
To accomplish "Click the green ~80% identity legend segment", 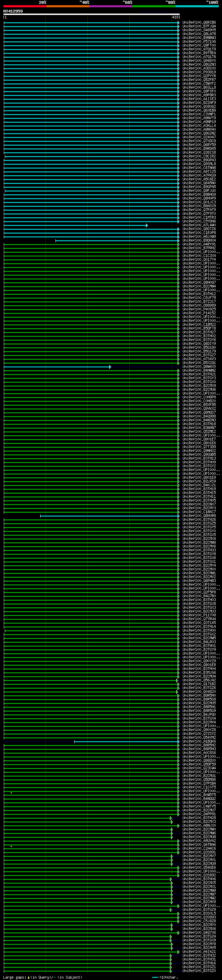I will [x=154, y=6].
